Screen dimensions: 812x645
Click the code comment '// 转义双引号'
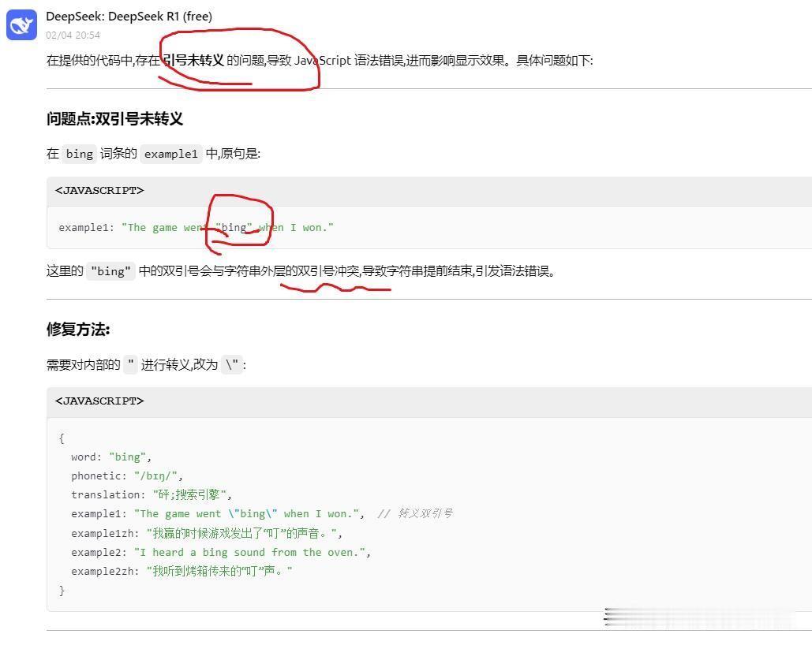point(415,513)
